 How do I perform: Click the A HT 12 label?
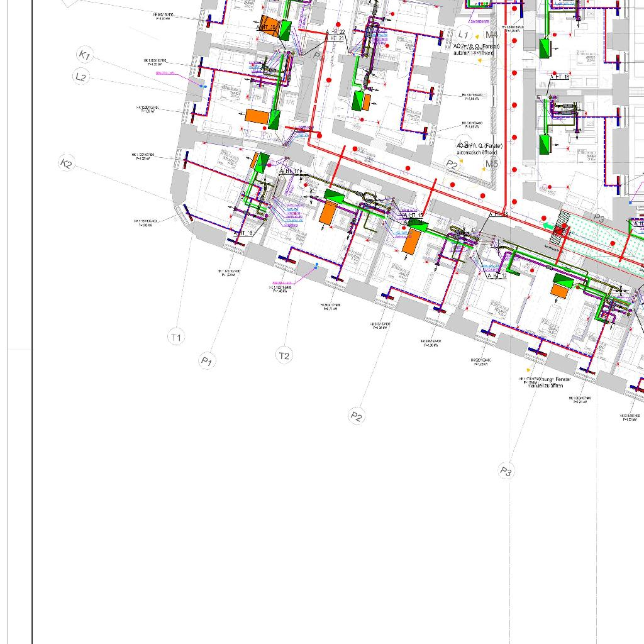coord(496,275)
